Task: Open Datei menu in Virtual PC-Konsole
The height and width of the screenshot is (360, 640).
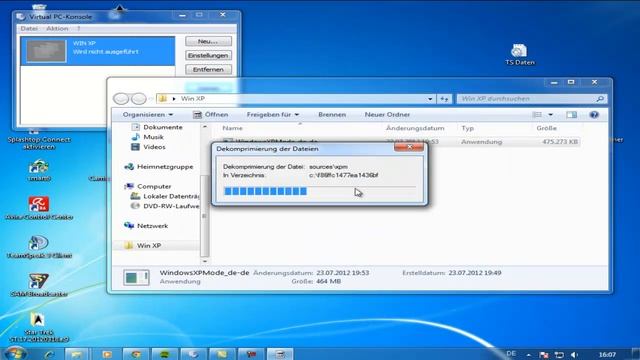Action: click(29, 29)
